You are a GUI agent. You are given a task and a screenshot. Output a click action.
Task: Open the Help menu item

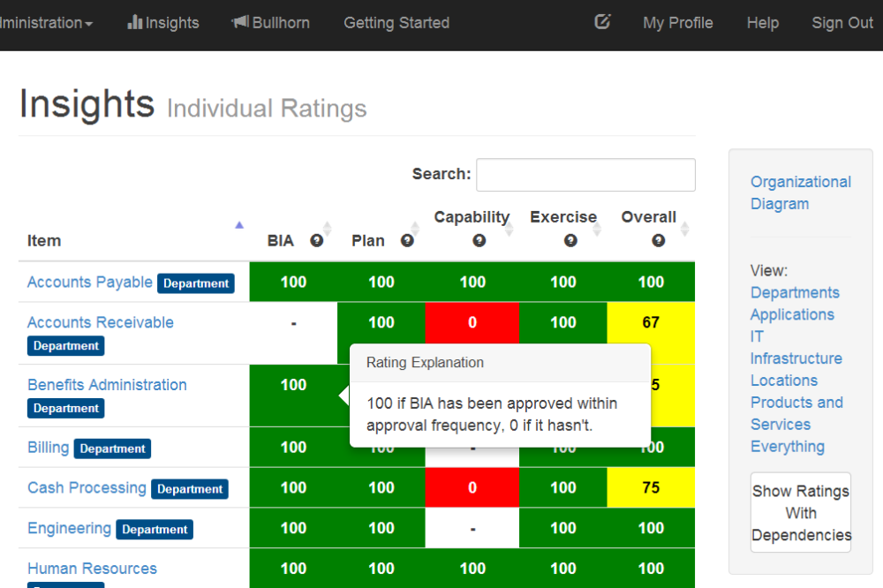click(762, 23)
